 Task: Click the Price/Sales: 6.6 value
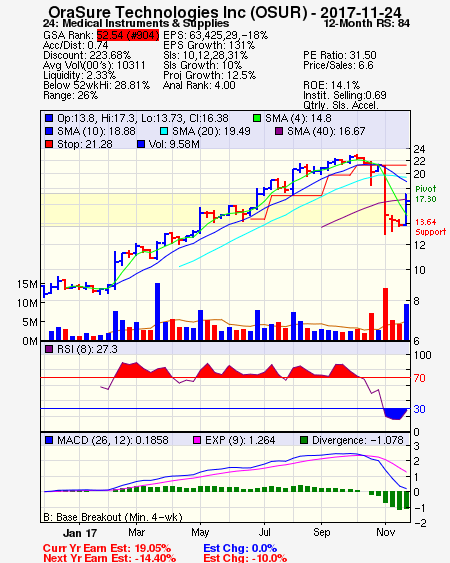338,65
